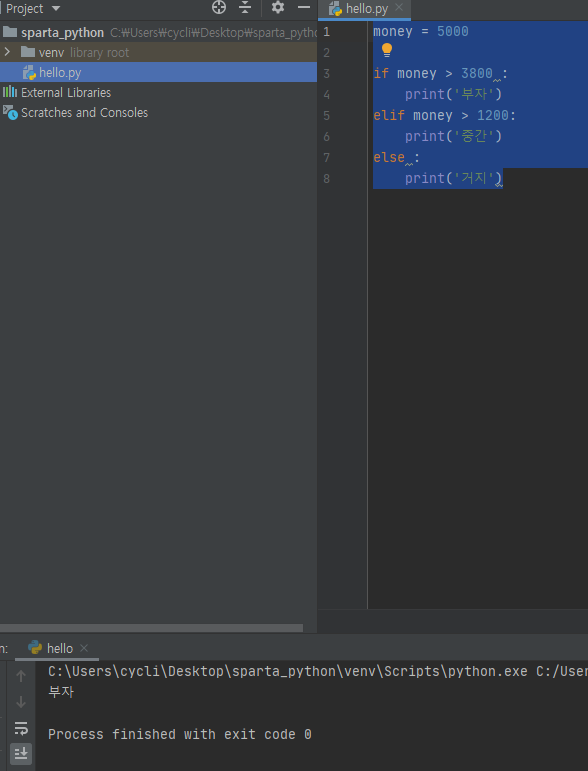
Task: Click the 'else :' code line
Action: pos(396,157)
